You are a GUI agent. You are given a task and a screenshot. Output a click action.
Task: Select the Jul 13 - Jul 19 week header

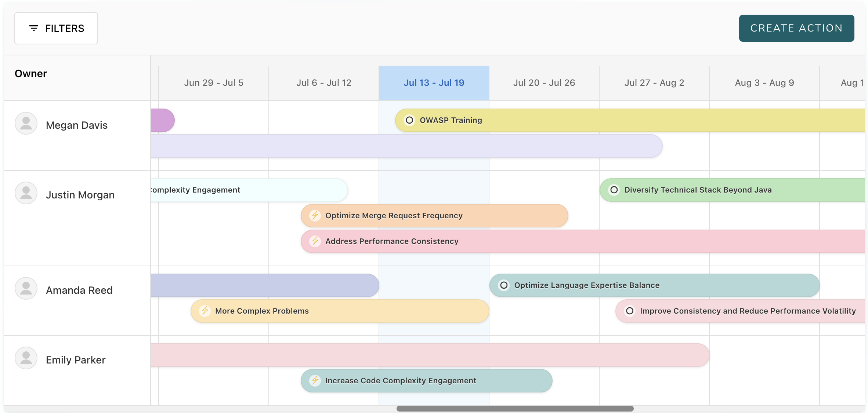pos(434,83)
